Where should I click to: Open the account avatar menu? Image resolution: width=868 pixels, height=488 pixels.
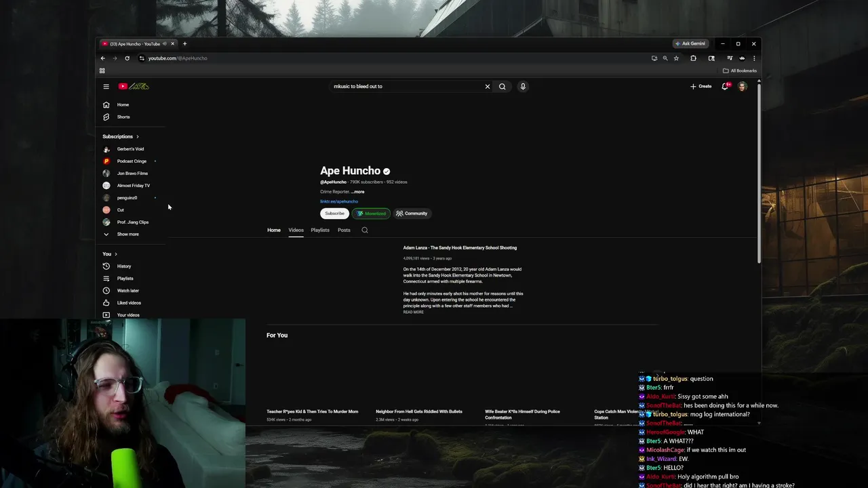[x=743, y=86]
